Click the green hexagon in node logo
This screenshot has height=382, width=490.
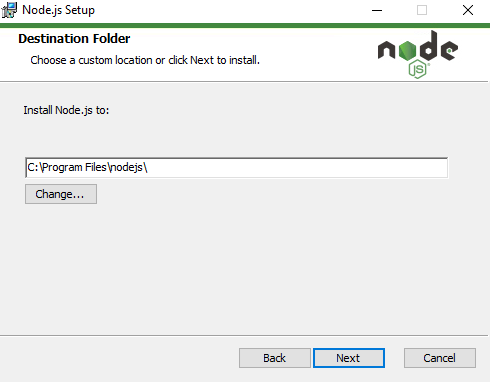coord(407,51)
